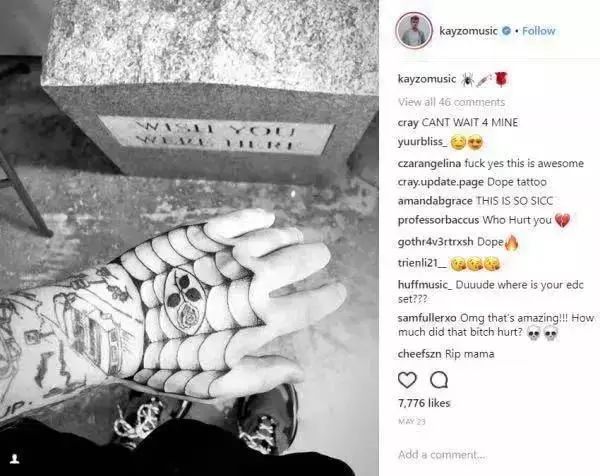Follow the kayzomusic account
The height and width of the screenshot is (476, 600).
point(538,31)
